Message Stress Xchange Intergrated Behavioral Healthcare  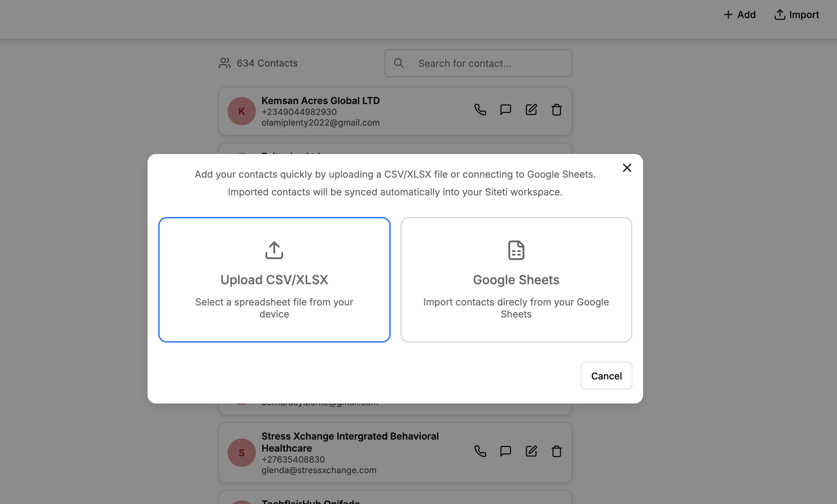pos(505,452)
